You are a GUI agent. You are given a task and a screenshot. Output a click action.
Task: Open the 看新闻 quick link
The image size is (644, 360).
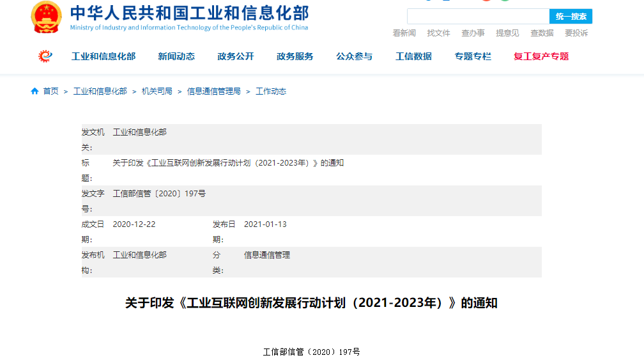pyautogui.click(x=404, y=33)
